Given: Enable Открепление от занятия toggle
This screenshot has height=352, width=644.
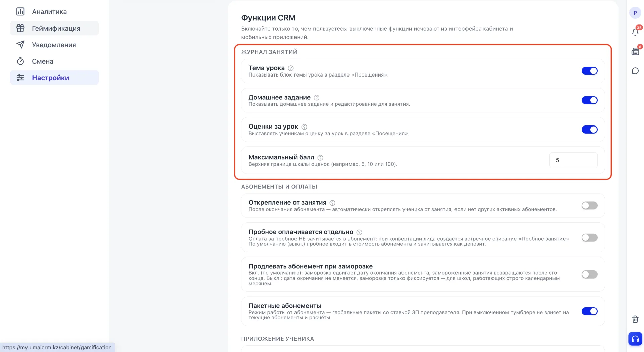Looking at the screenshot, I should click(x=589, y=205).
